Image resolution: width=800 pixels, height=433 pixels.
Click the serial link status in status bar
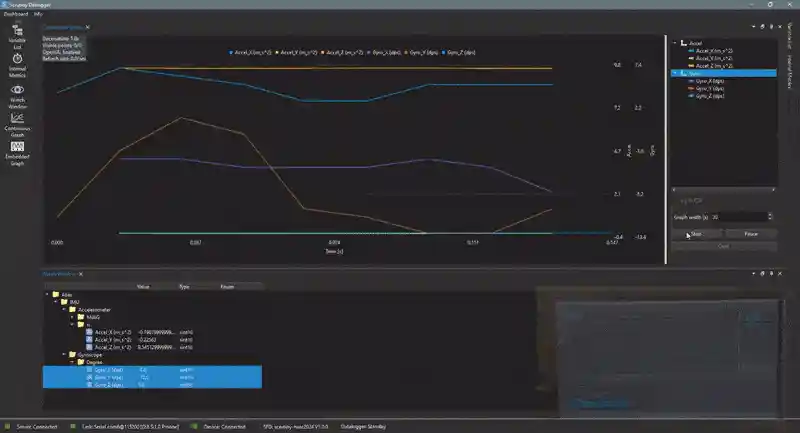tap(126, 426)
